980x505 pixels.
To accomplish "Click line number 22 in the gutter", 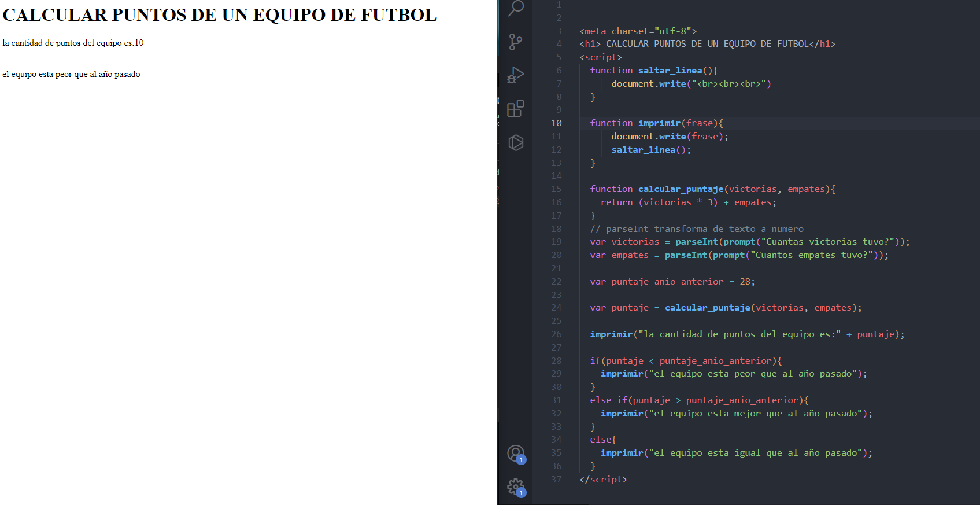I will (556, 282).
